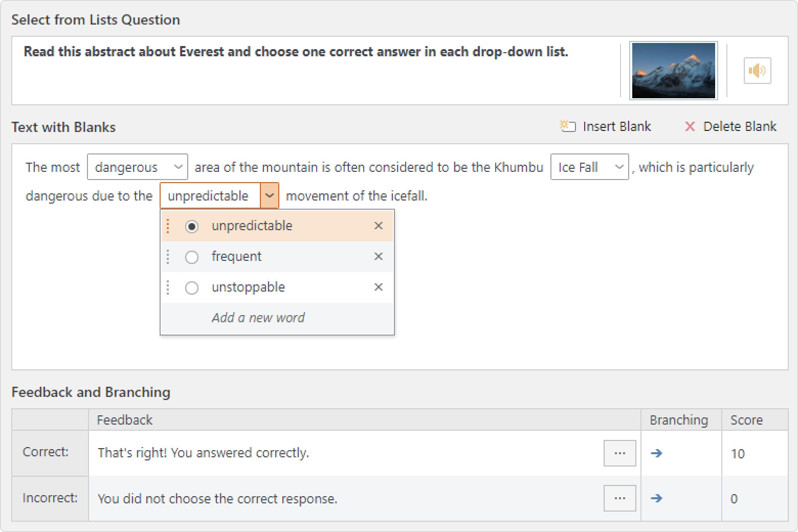798x532 pixels.
Task: Delete the 'frequent' option using its X
Action: [x=379, y=256]
